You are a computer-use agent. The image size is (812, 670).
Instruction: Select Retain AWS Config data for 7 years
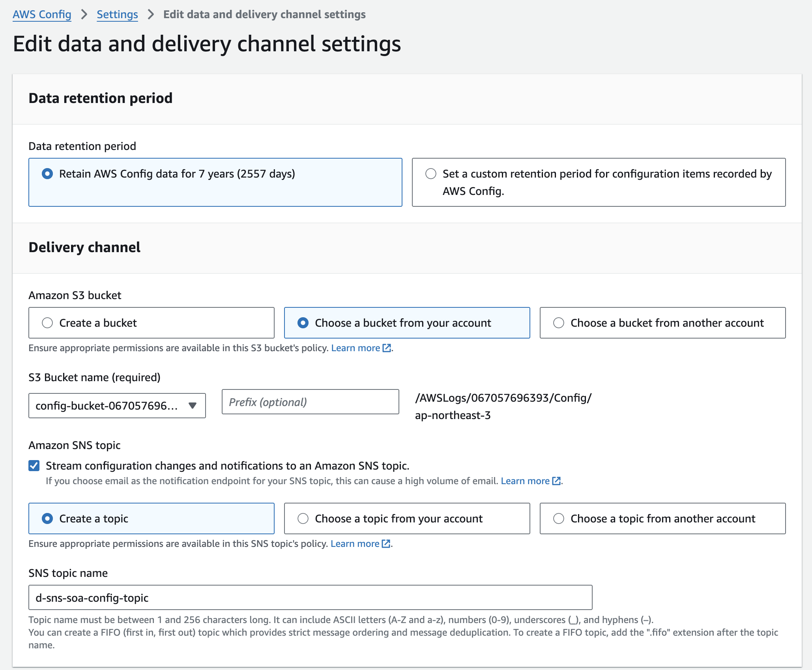pos(47,174)
